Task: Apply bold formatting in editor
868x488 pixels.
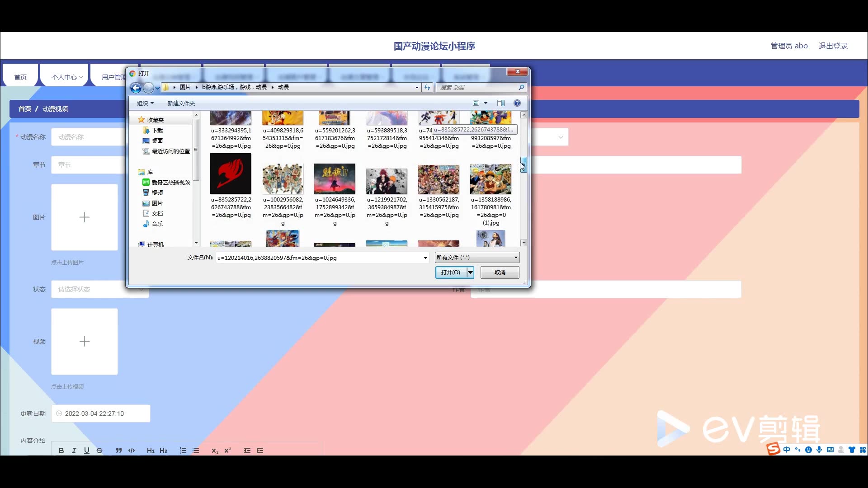Action: (61, 450)
